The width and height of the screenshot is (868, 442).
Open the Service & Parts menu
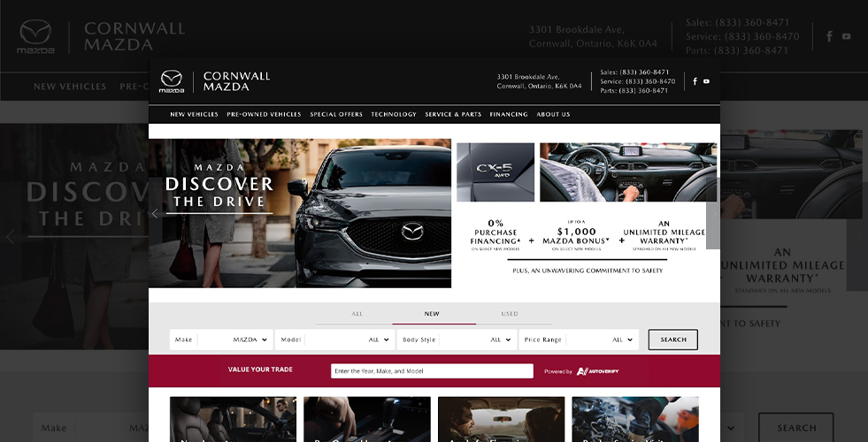(453, 115)
